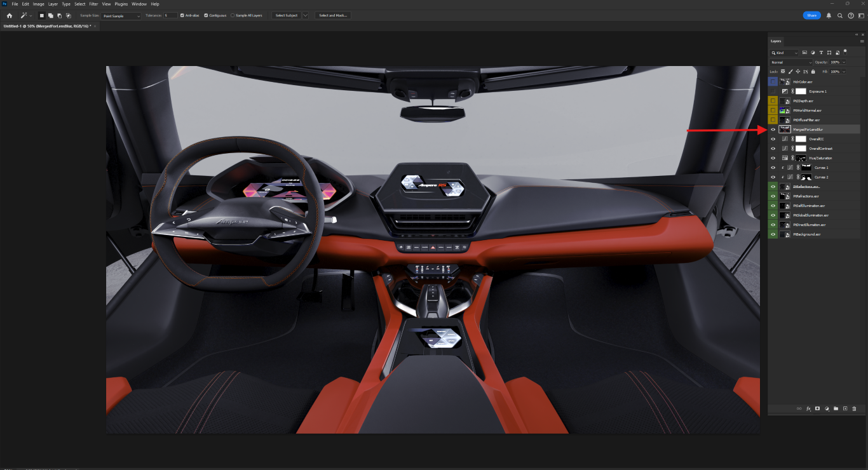Open the Sample Size Point Sample dropdown
The image size is (868, 470).
(121, 15)
